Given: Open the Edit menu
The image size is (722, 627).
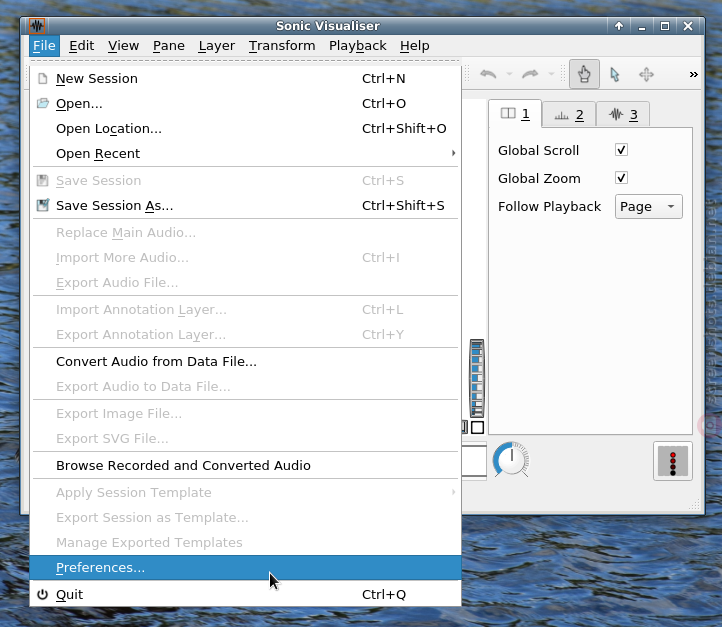Looking at the screenshot, I should tap(82, 46).
